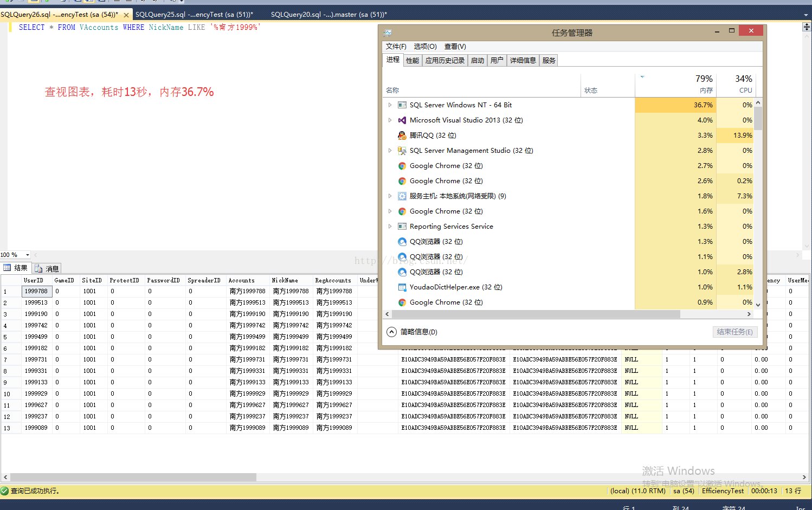Click the QQ Browser icon in the 1.1% memory row
The height and width of the screenshot is (510, 812).
click(x=402, y=257)
